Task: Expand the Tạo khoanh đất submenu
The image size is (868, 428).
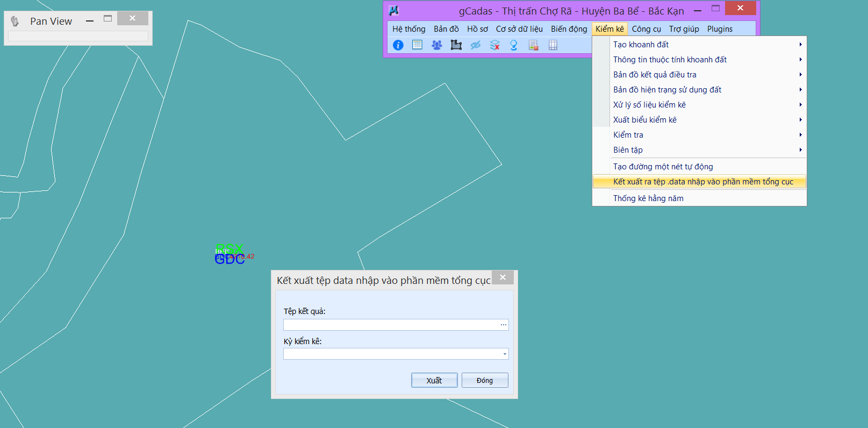Action: pyautogui.click(x=699, y=45)
